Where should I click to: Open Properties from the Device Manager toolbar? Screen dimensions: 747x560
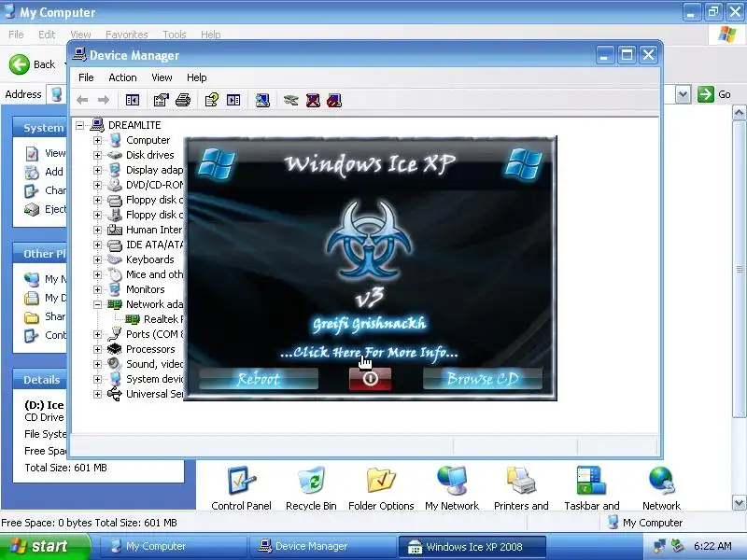pyautogui.click(x=161, y=100)
